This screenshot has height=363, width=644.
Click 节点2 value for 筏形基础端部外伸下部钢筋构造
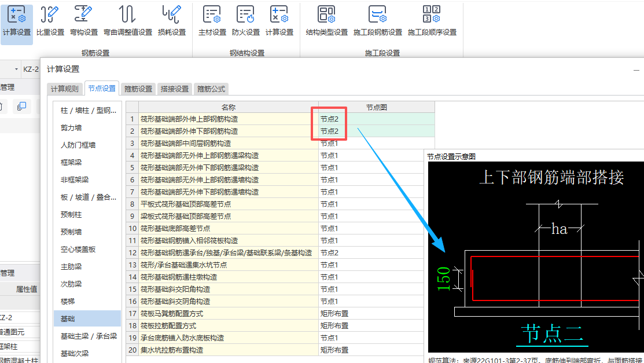coord(376,131)
